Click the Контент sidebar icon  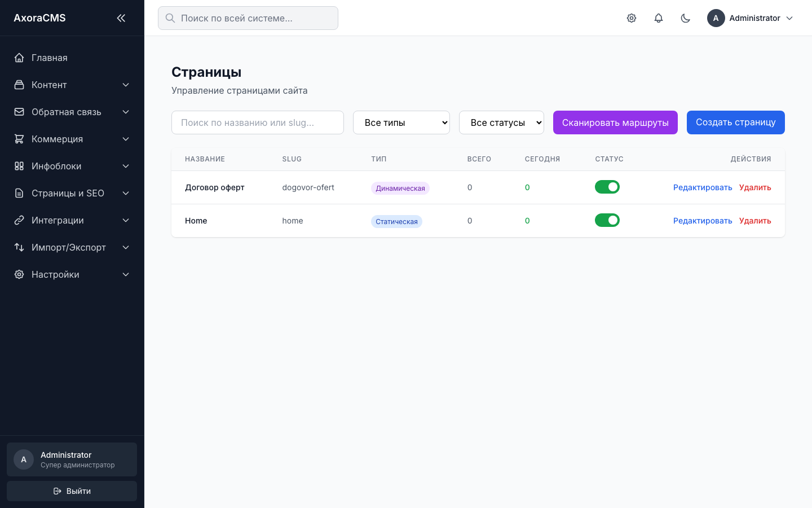click(19, 85)
